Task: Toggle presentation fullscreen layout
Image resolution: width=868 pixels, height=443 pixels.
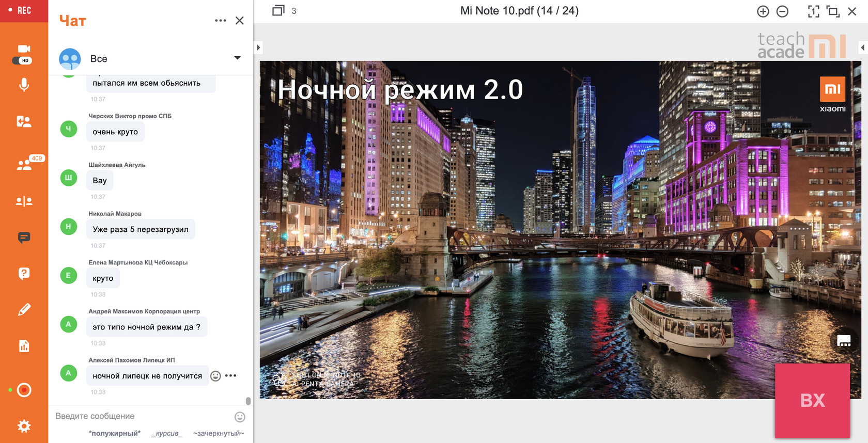Action: point(833,11)
